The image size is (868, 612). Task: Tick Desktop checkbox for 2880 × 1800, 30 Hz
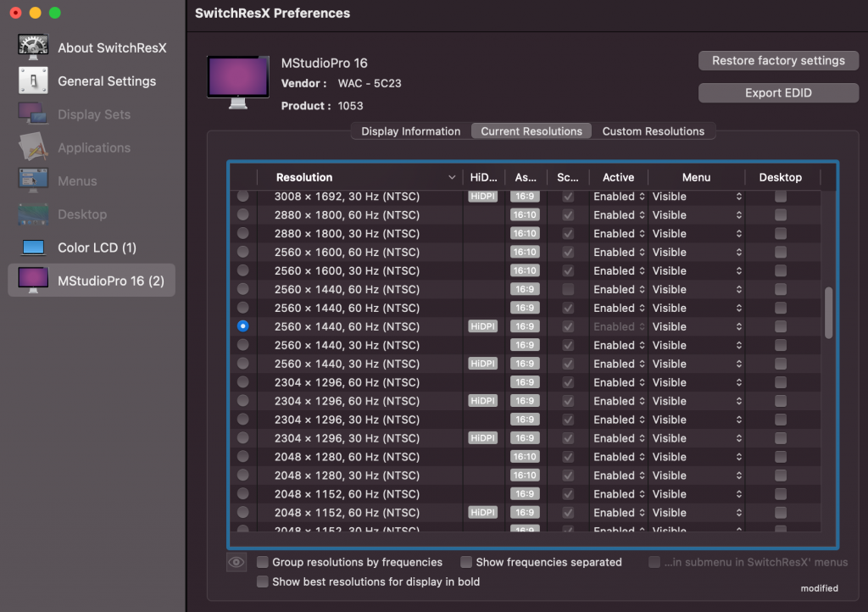point(781,233)
